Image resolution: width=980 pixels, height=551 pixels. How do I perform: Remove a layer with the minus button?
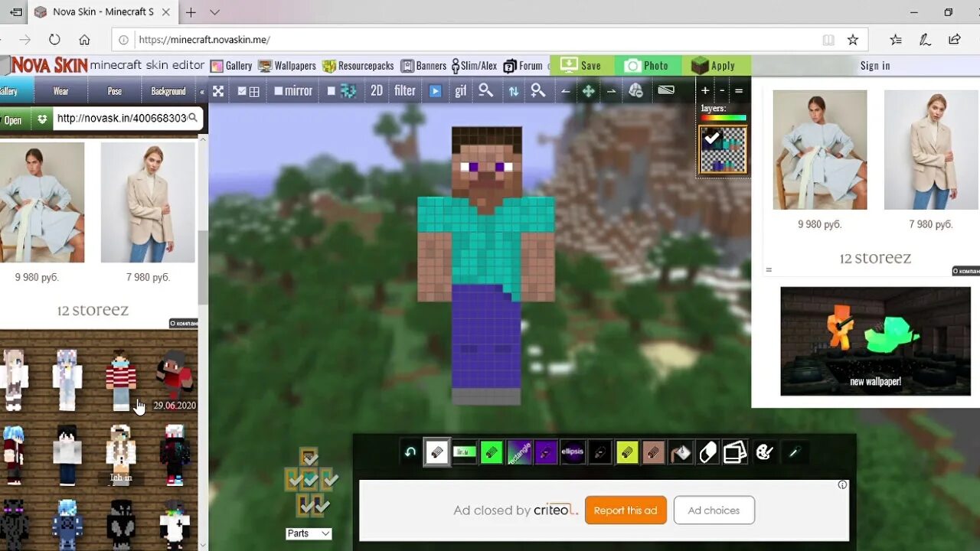tap(722, 90)
